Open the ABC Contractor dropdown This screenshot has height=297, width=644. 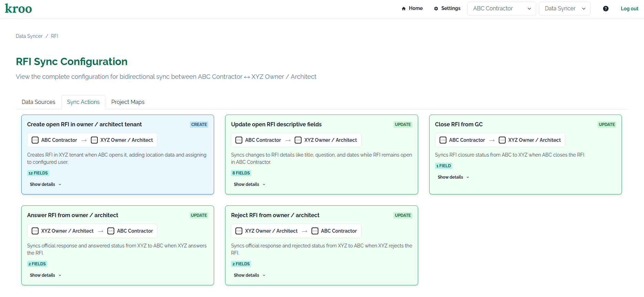502,9
